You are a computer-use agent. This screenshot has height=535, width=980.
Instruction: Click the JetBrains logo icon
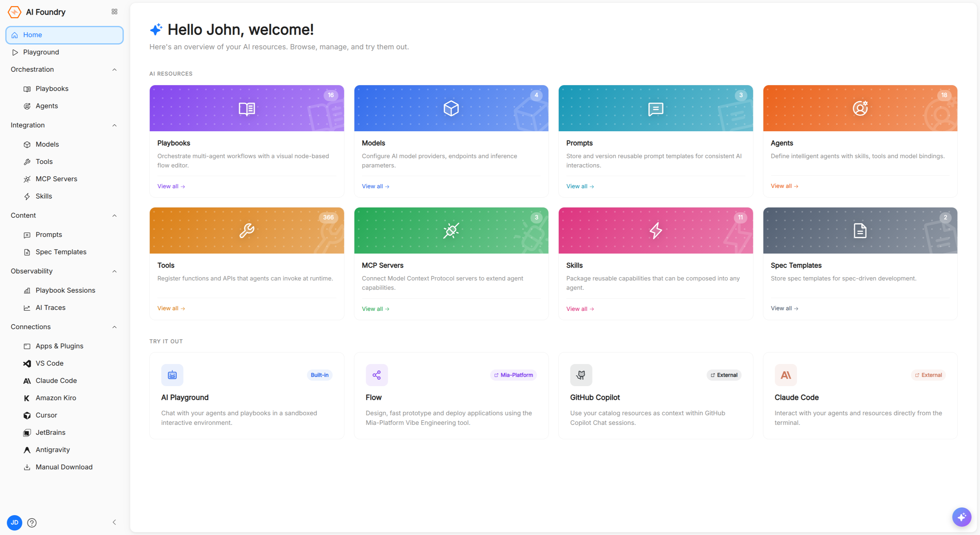[x=27, y=433]
